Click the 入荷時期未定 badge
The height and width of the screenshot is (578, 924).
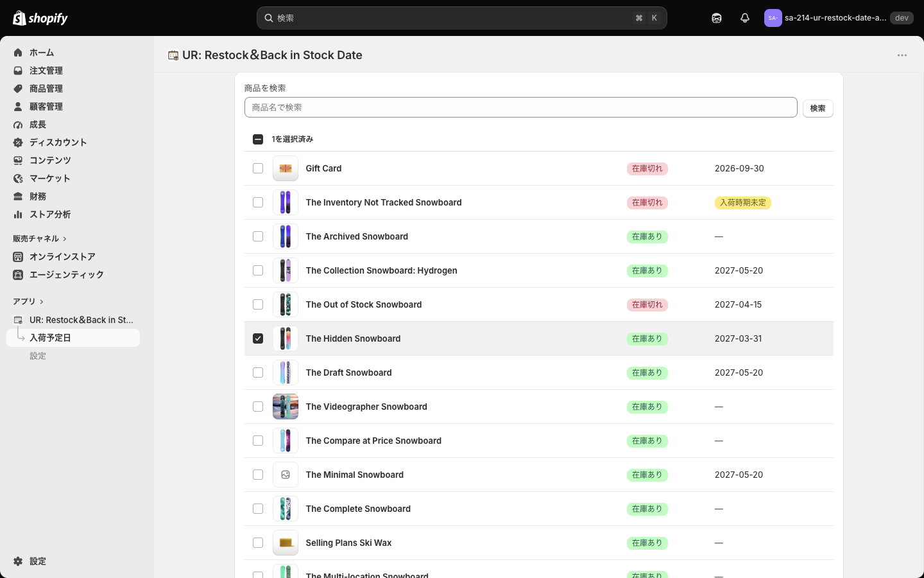coord(743,202)
